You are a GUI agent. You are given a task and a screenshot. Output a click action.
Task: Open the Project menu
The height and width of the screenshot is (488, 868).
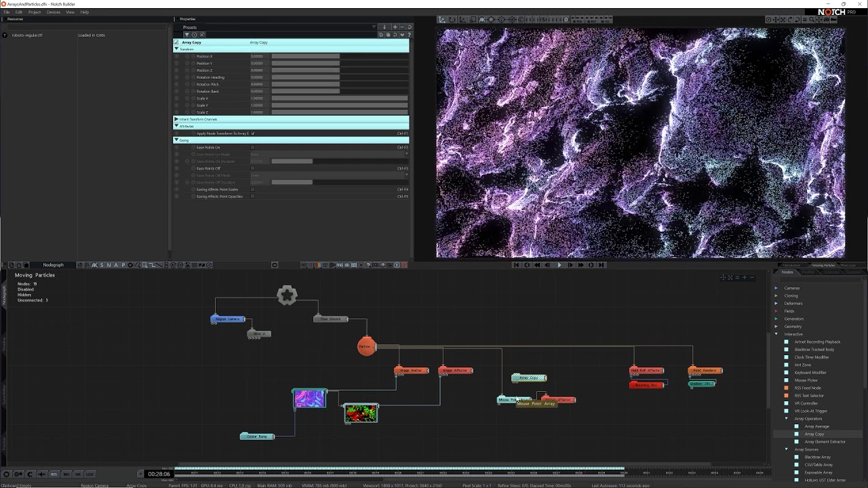coord(35,12)
